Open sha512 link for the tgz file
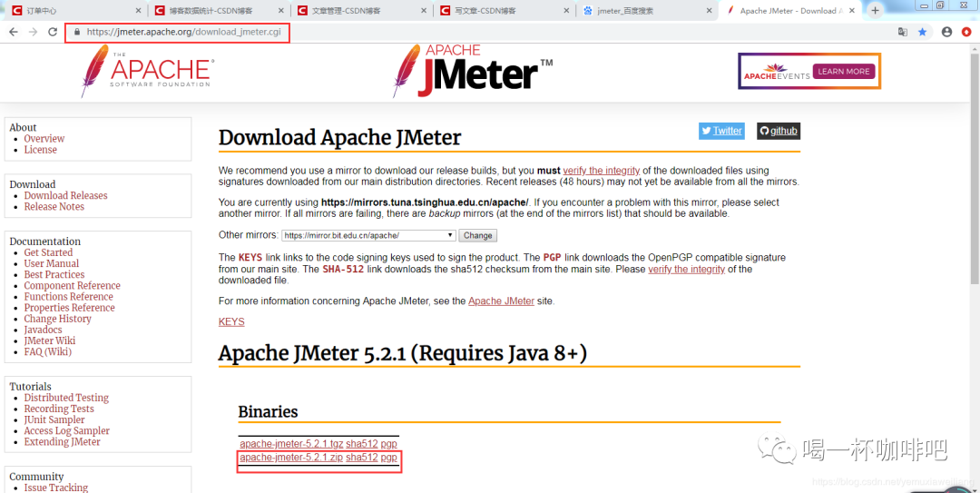Screen dimensions: 980x493 [x=362, y=444]
